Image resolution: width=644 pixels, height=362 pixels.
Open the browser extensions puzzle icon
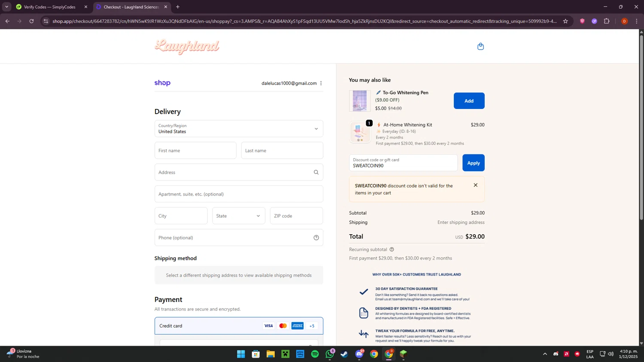607,21
